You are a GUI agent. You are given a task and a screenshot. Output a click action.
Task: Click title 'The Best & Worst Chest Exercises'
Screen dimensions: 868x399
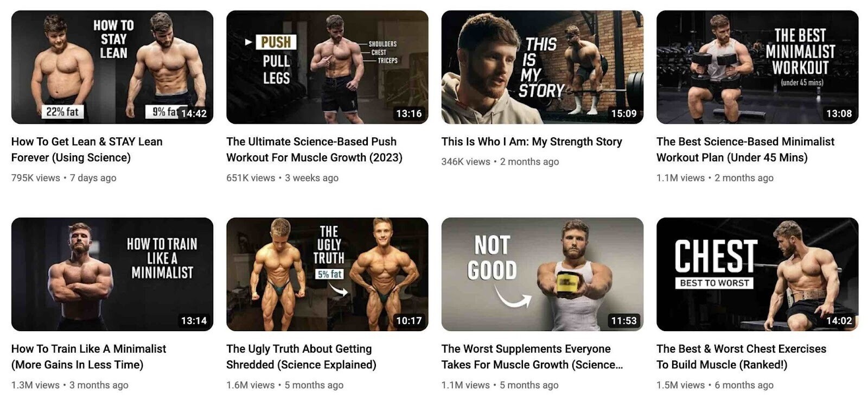[741, 357]
